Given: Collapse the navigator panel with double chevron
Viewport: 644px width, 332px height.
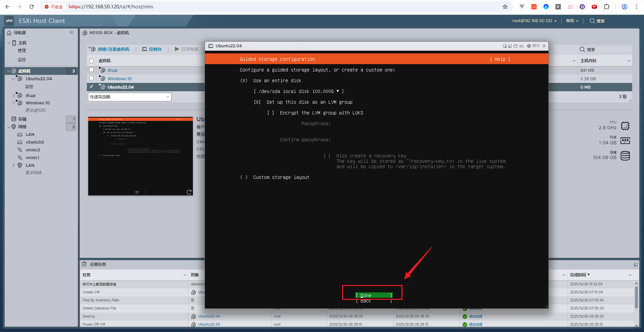Looking at the screenshot, I should point(71,33).
